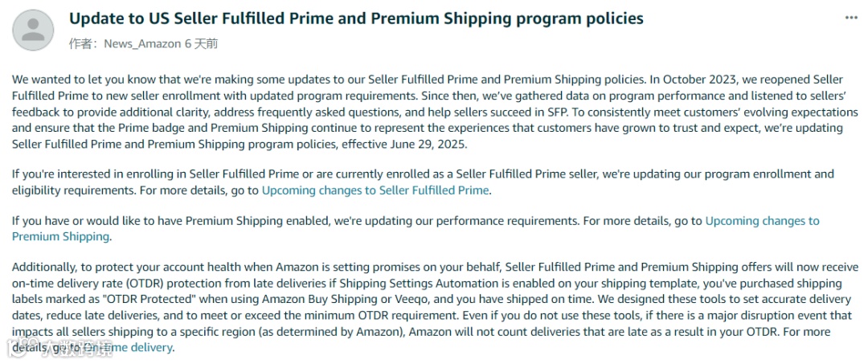The image size is (868, 364).
Task: Click the '6 天前' post timestamp
Action: 201,43
